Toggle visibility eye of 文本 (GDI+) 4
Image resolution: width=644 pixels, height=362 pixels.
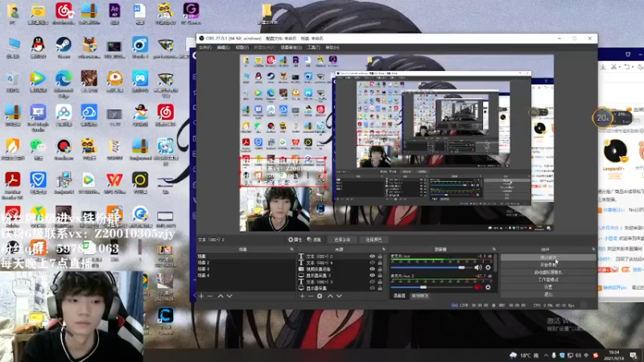(372, 263)
